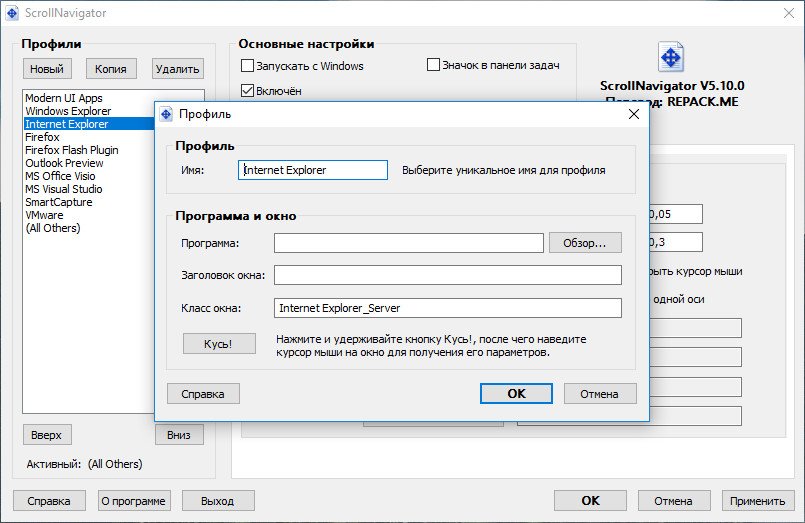Click the Кусь! capture button
Image resolution: width=805 pixels, height=523 pixels.
(219, 343)
